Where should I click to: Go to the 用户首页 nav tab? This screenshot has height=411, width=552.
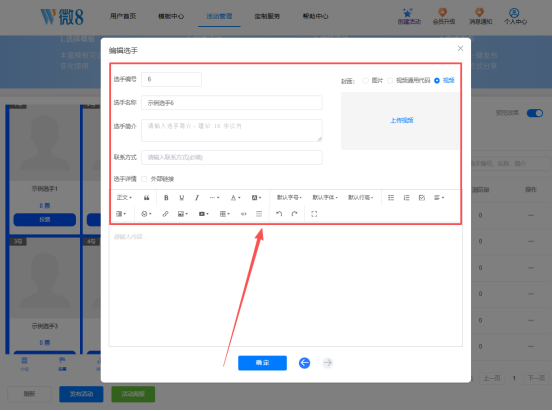click(123, 16)
